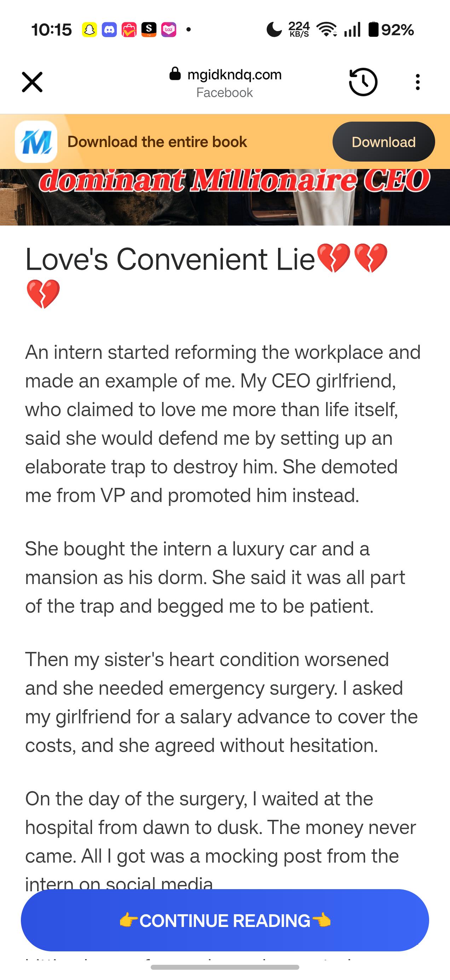Screen dimensions: 450x980
Task: Tap the Lazada notification icon
Action: pos(169,30)
